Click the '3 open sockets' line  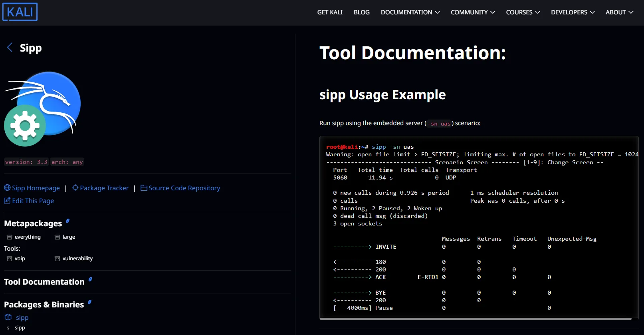click(x=358, y=223)
